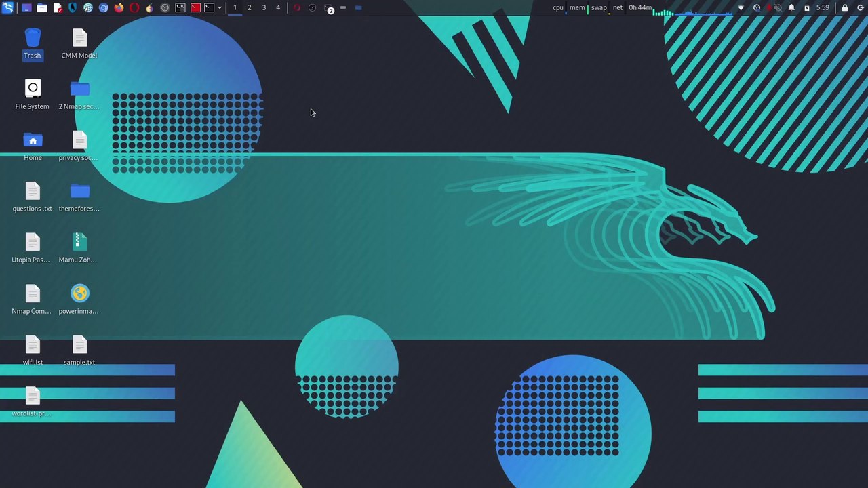Open the File System desktop icon
The width and height of the screenshot is (868, 488).
(x=33, y=95)
